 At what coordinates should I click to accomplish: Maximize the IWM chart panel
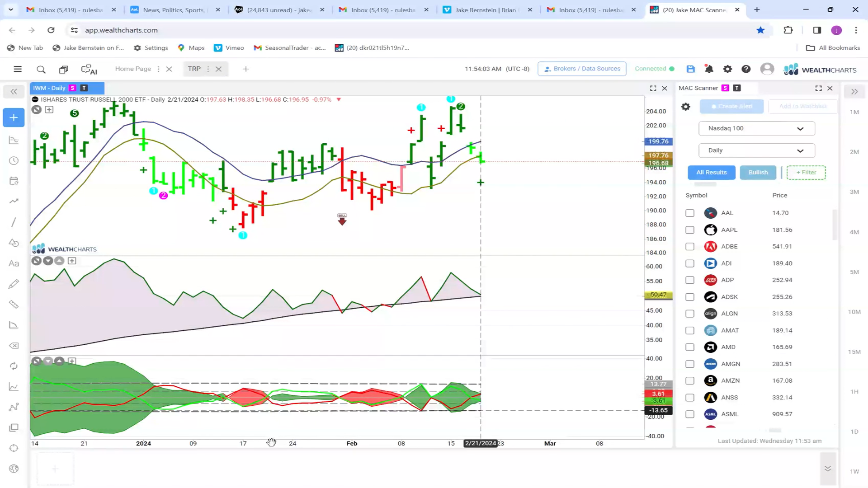tap(653, 89)
